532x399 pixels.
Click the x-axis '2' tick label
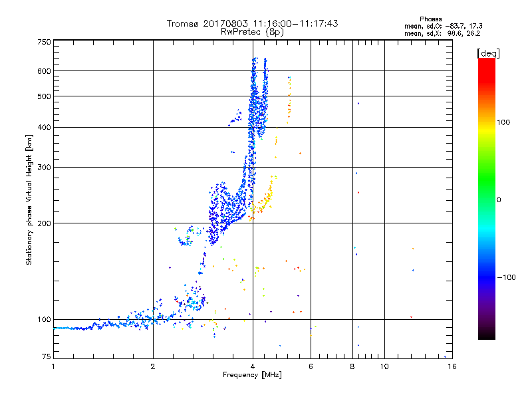point(153,366)
